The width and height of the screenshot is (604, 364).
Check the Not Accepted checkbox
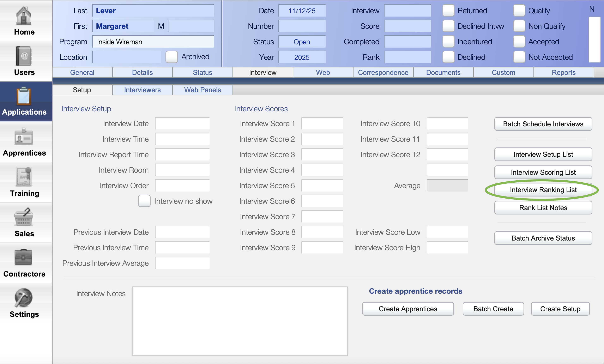pos(519,57)
